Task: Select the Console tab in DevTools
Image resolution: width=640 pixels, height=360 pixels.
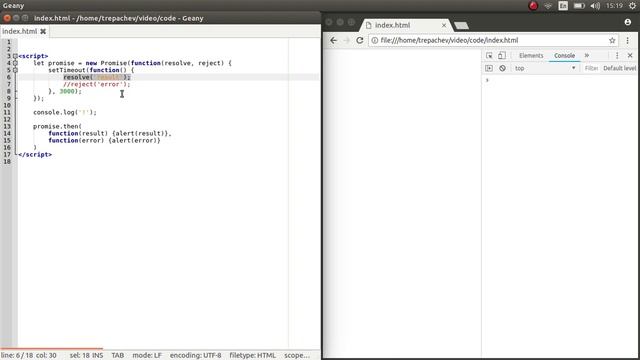Action: click(564, 56)
